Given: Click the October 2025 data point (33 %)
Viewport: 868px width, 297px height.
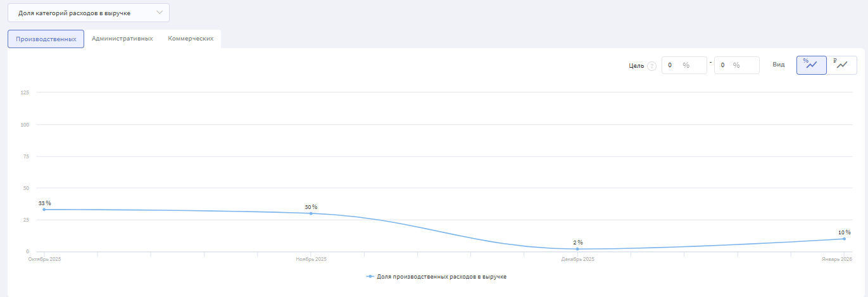Looking at the screenshot, I should 44,210.
